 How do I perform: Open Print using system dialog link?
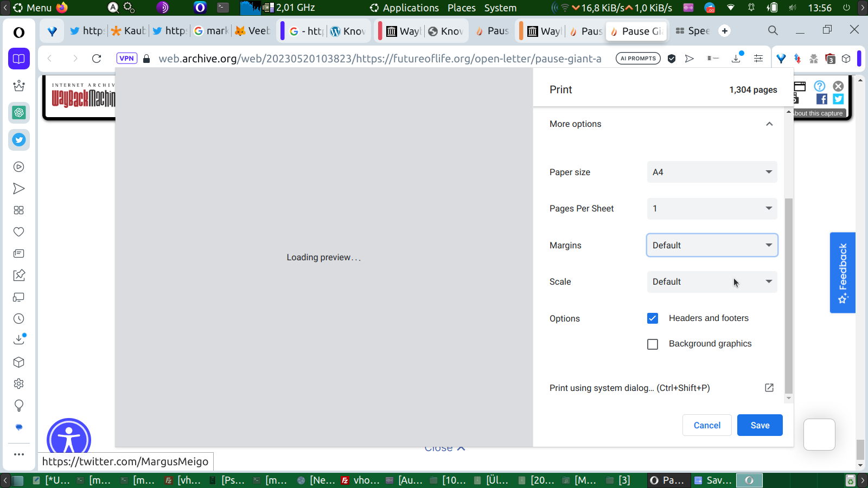662,388
